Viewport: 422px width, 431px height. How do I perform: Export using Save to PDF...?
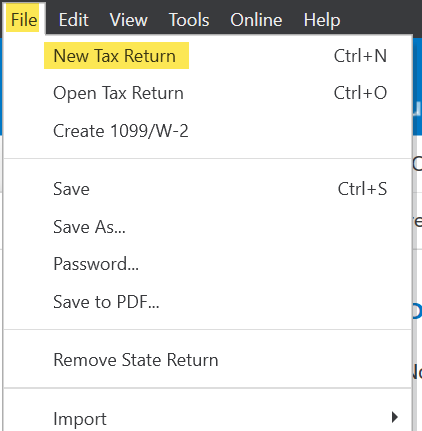208,302
